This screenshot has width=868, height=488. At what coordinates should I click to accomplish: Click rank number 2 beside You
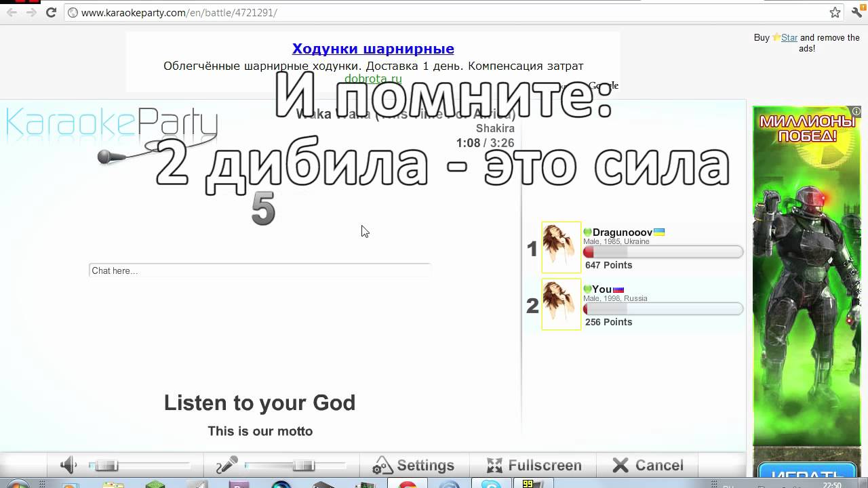click(x=532, y=306)
